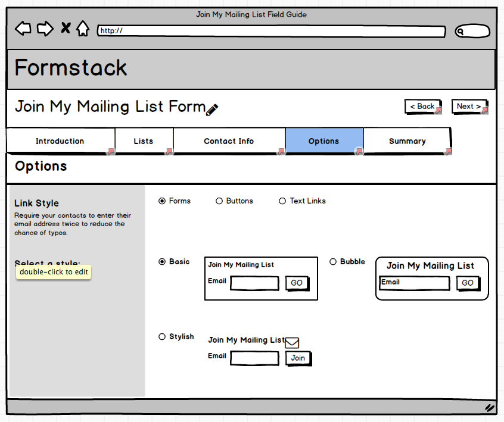Image resolution: width=504 pixels, height=422 pixels.
Task: Click the link arrow marker on Options tab
Action: pyautogui.click(x=359, y=151)
